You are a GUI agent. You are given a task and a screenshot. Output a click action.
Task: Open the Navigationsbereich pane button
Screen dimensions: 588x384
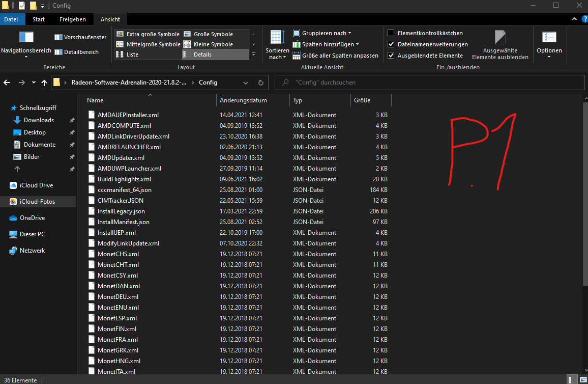click(x=26, y=44)
